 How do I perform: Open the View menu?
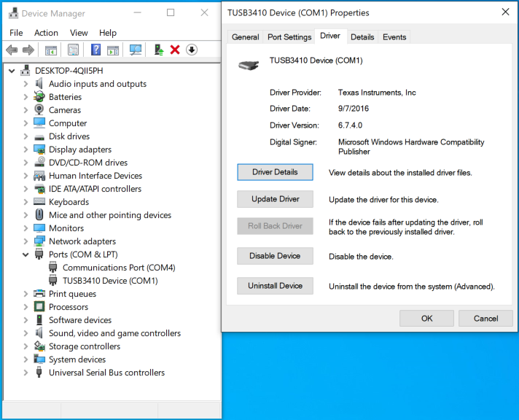coord(79,33)
